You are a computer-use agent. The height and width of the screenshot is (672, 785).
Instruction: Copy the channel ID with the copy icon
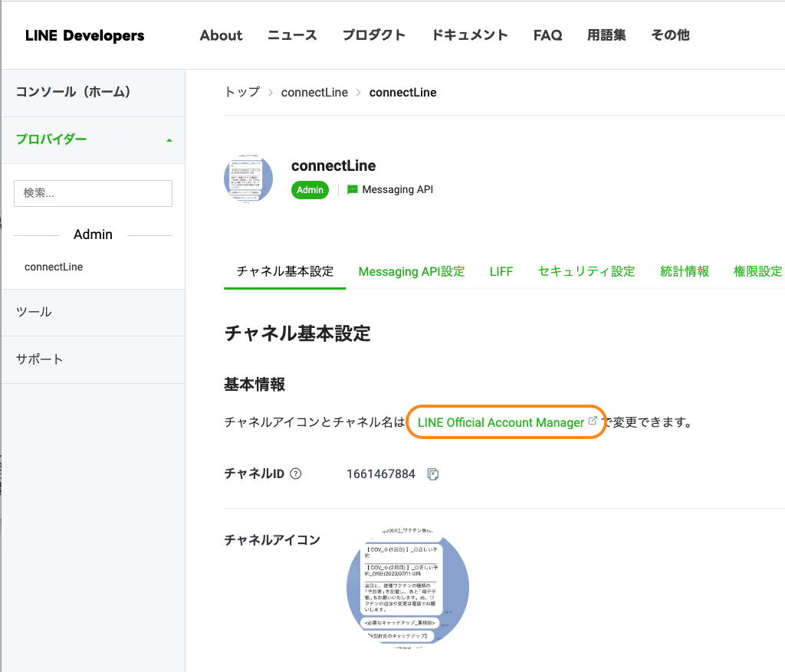pyautogui.click(x=433, y=474)
